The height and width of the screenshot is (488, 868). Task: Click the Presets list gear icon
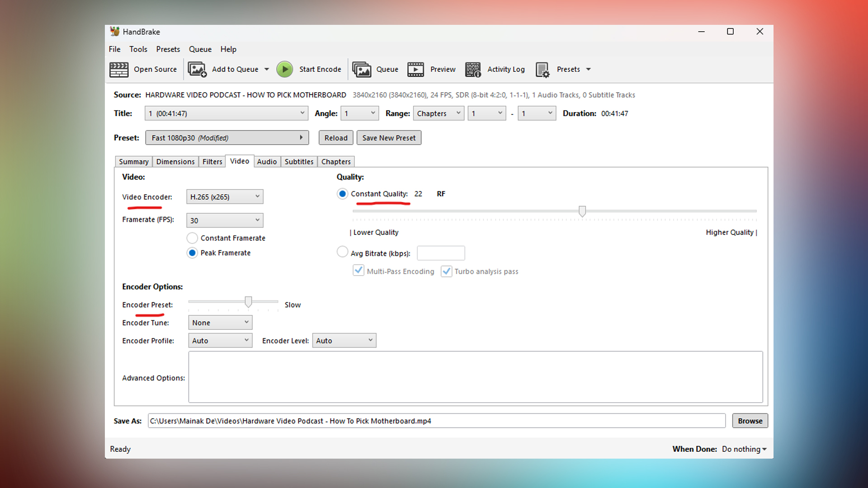tap(542, 69)
